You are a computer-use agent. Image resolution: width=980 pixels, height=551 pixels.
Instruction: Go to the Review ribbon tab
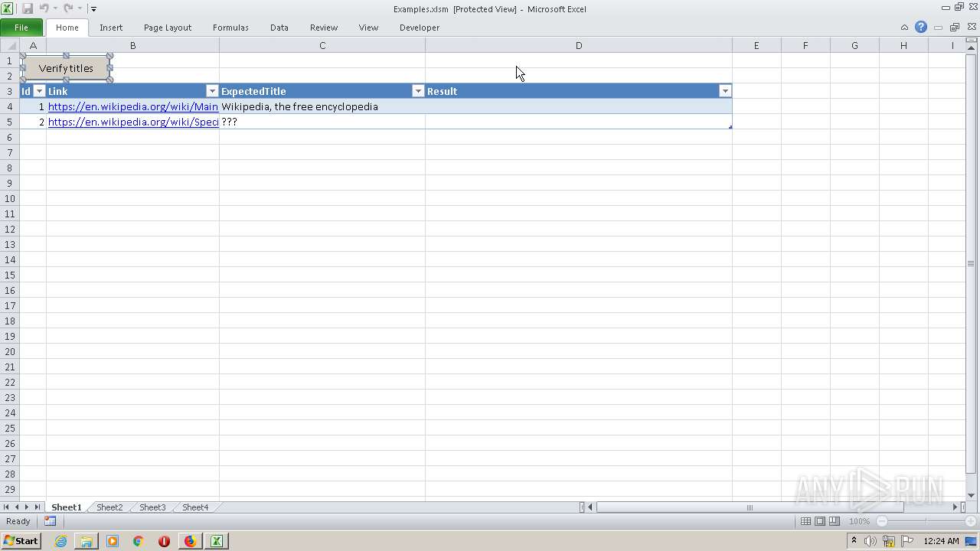pos(324,28)
